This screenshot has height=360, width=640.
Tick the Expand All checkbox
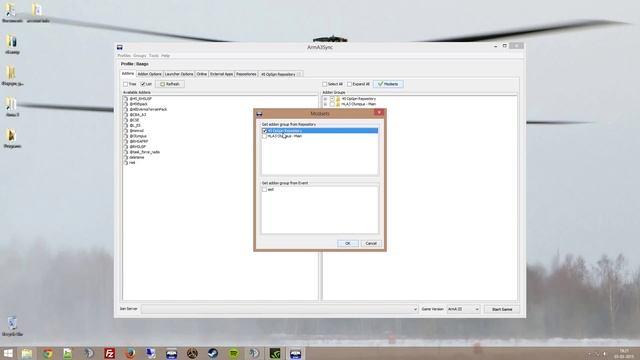pos(349,84)
